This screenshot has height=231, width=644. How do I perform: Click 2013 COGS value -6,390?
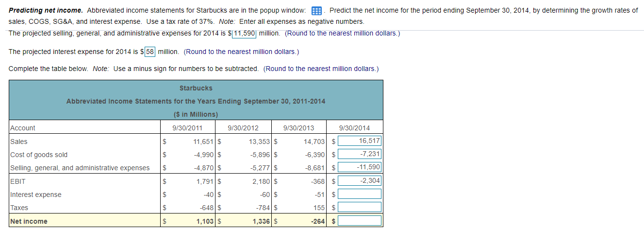point(315,155)
